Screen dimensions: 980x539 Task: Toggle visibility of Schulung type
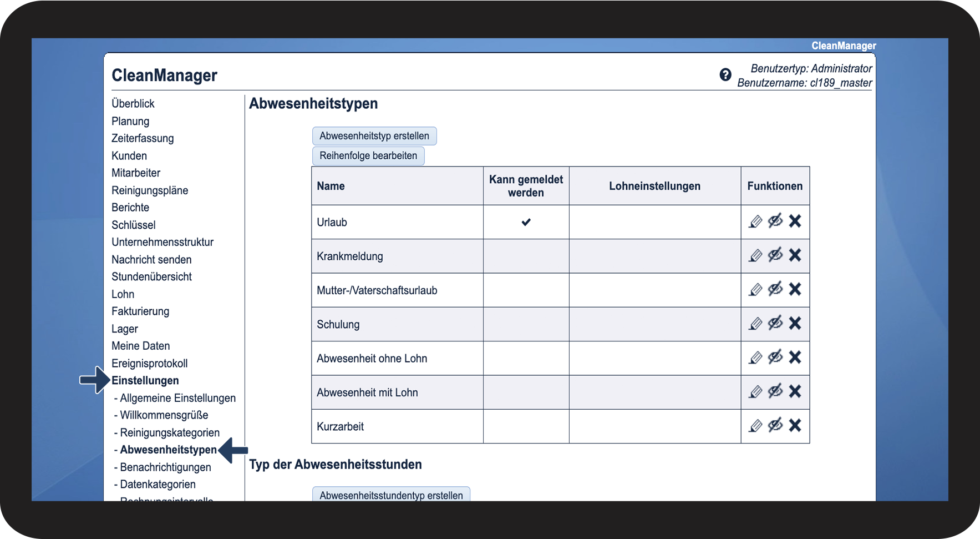click(775, 323)
